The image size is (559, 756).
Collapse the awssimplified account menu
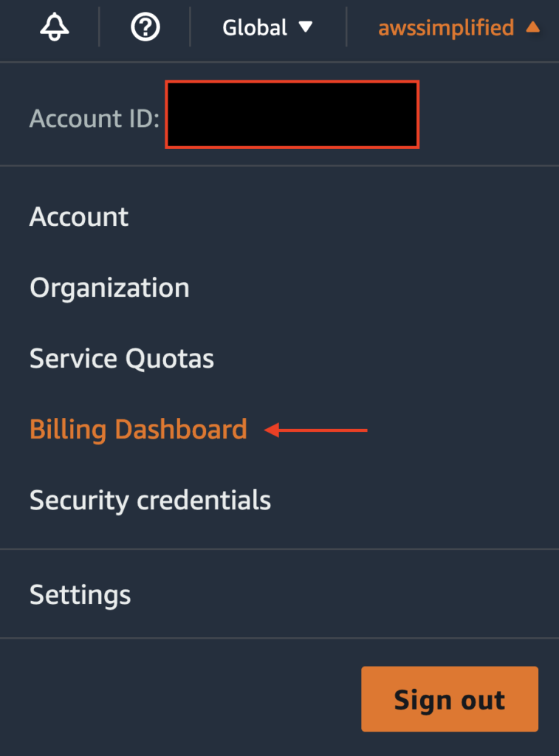pyautogui.click(x=445, y=28)
